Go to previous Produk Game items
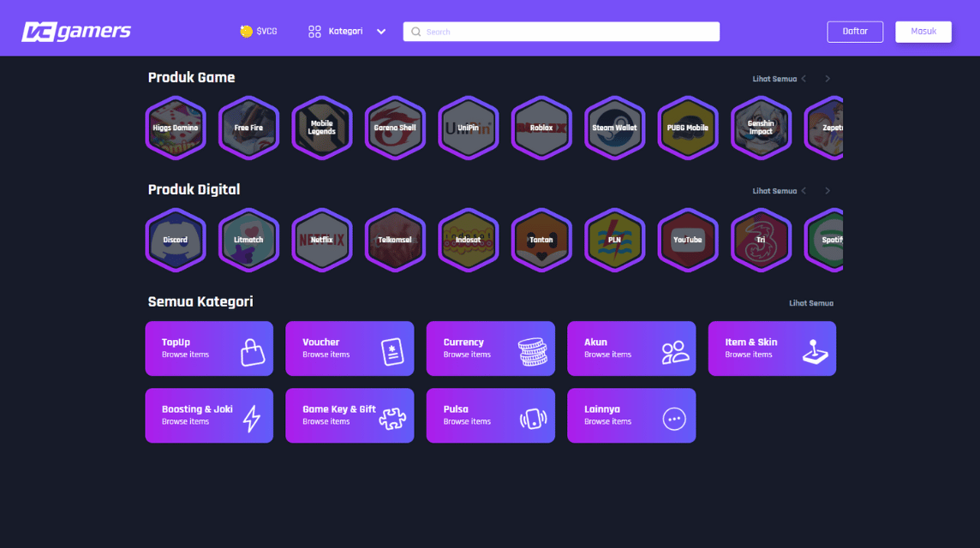 804,79
